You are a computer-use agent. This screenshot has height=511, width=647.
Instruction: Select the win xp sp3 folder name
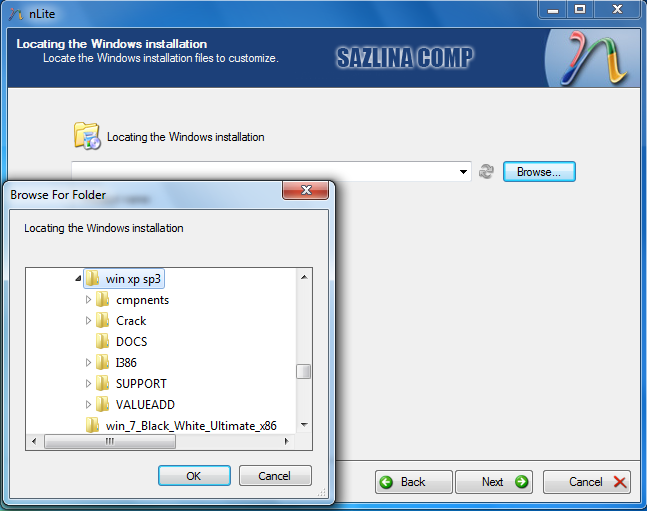(x=133, y=279)
